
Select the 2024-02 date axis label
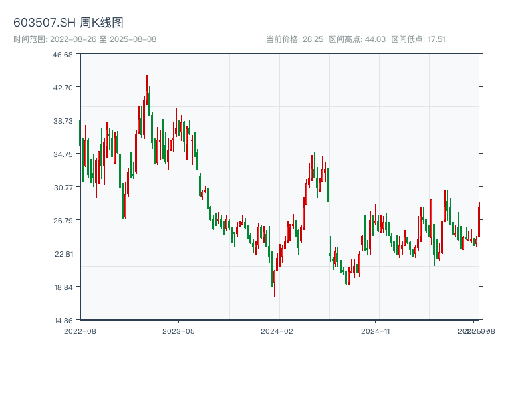pos(277,331)
